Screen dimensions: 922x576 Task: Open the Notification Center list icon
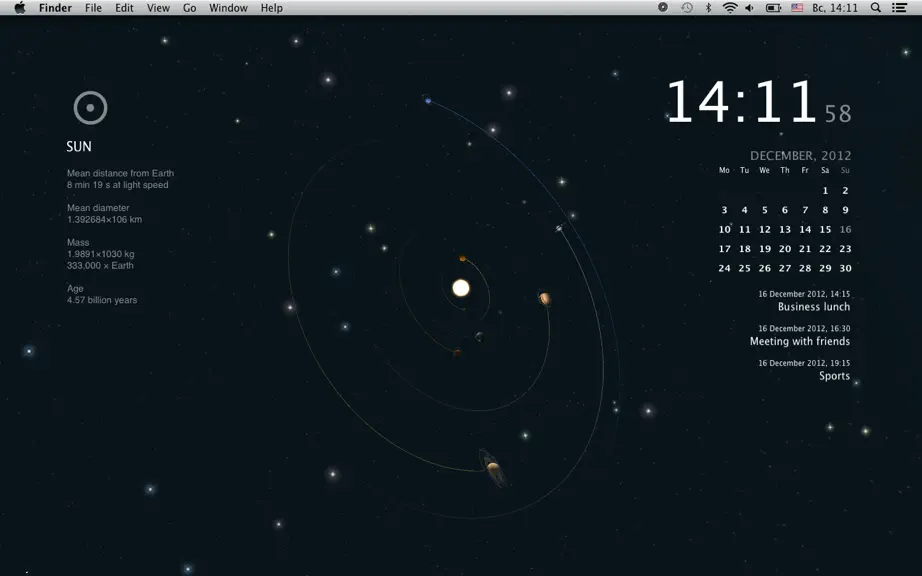[x=899, y=8]
